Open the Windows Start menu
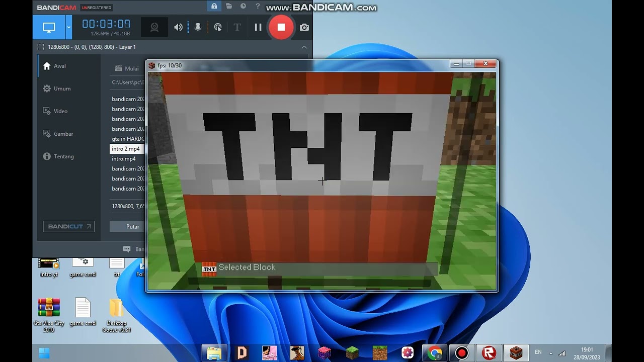The image size is (644, 362). point(44,353)
